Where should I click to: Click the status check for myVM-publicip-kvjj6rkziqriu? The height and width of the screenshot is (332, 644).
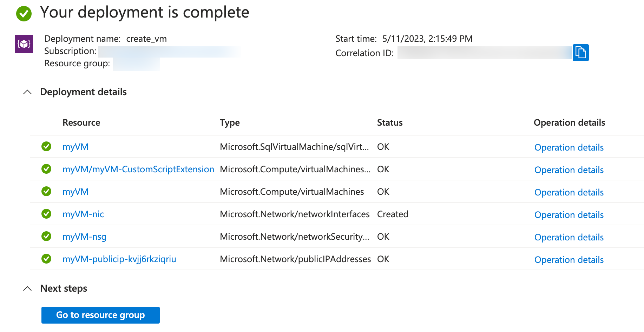point(46,259)
